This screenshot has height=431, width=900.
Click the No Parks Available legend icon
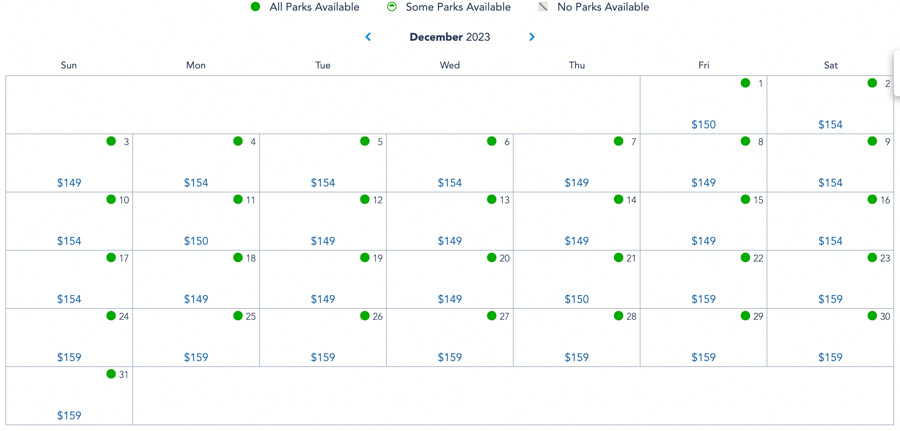click(x=543, y=7)
